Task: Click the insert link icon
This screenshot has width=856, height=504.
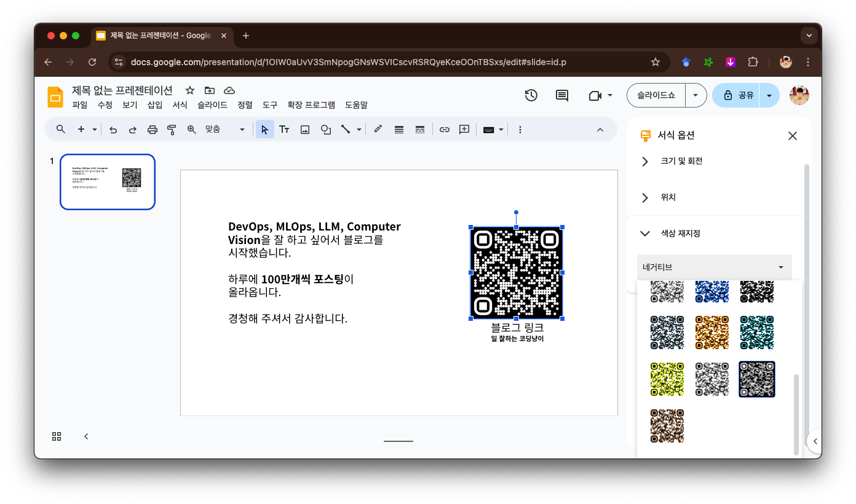Action: (444, 130)
